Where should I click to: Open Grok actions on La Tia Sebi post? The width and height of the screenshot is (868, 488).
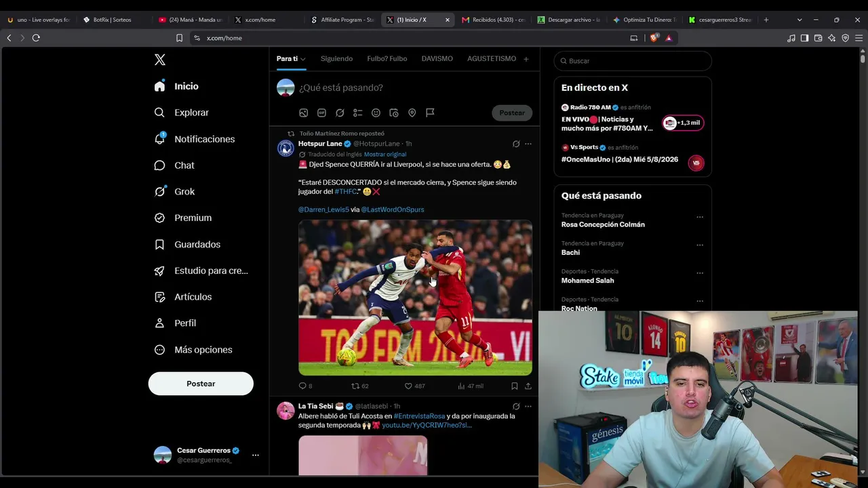click(516, 406)
